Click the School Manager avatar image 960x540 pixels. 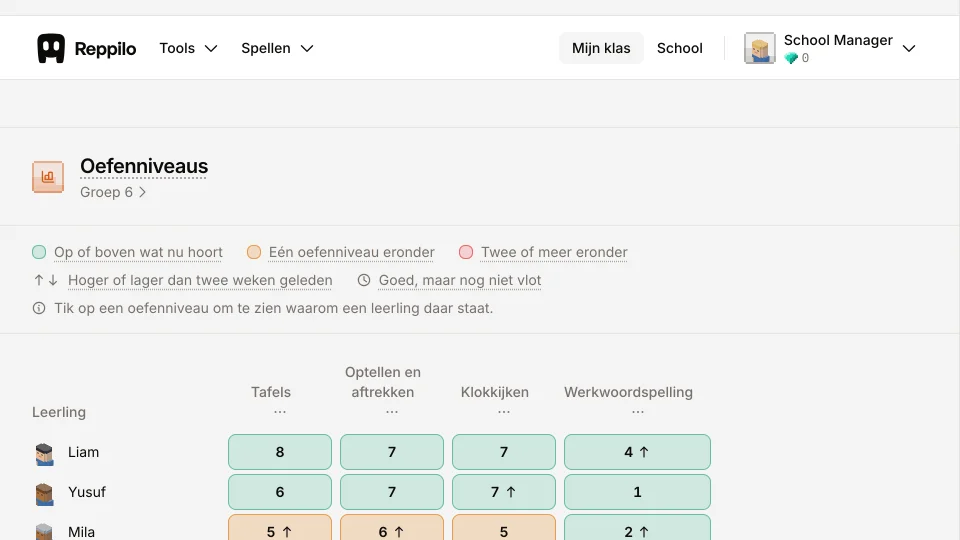(x=760, y=48)
